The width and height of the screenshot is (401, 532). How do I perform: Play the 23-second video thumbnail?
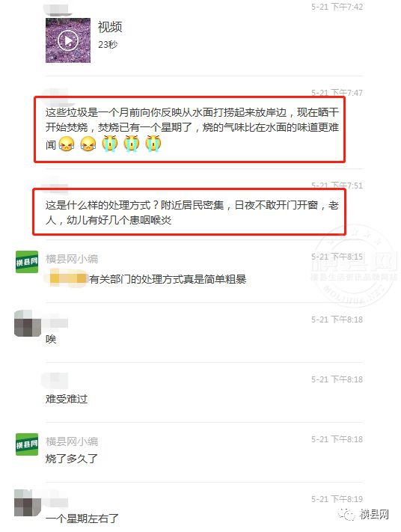[x=68, y=40]
